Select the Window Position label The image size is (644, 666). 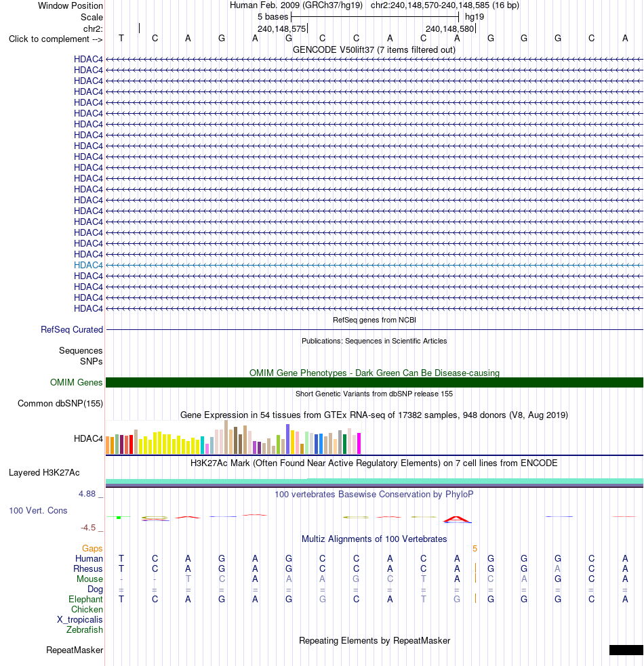coord(70,6)
